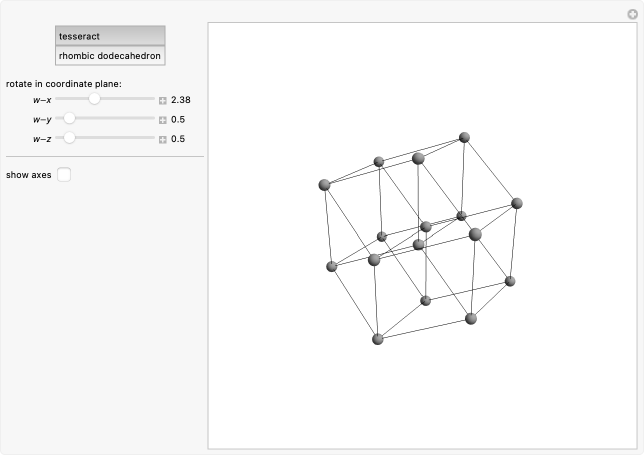Expand the w–z slider controls with its plus icon
Image resolution: width=644 pixels, height=456 pixels.
click(x=163, y=139)
